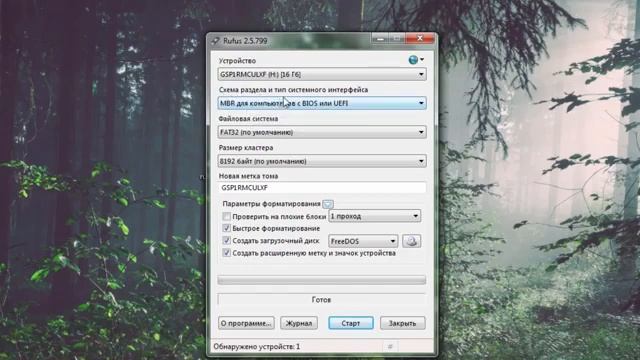Open the FreeDOS boot type dropdown
Screen dimensions: 640x360
[363, 241]
